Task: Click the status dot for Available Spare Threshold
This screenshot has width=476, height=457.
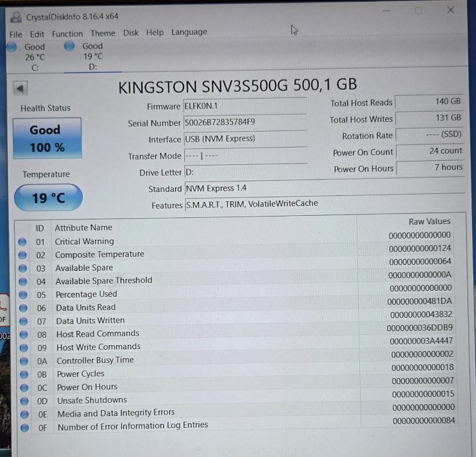Action: pos(23,281)
